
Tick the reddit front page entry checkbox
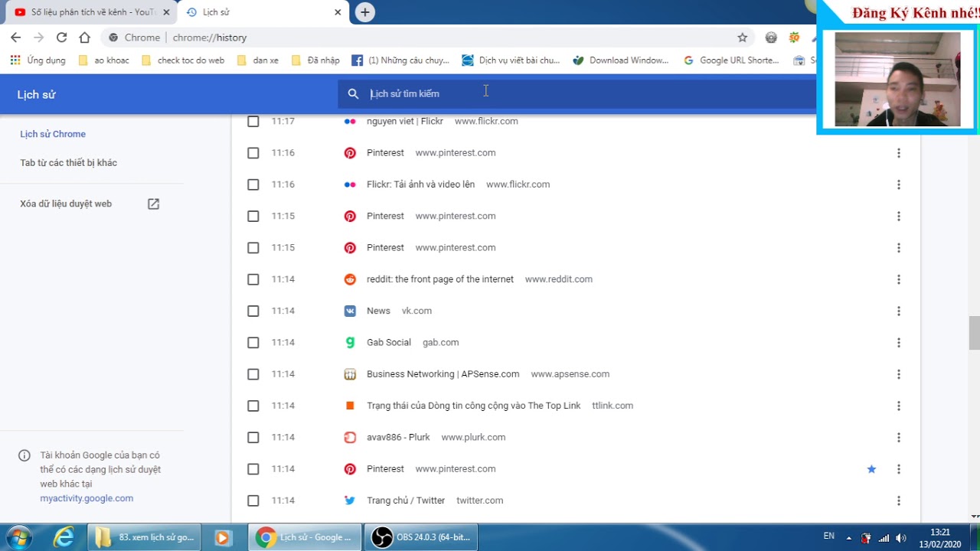253,279
